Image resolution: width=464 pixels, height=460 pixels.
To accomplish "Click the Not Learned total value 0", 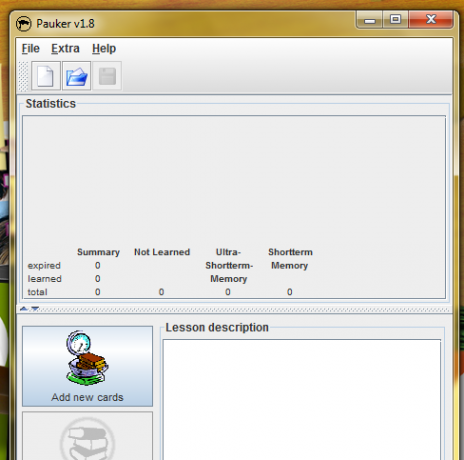I will click(x=161, y=292).
